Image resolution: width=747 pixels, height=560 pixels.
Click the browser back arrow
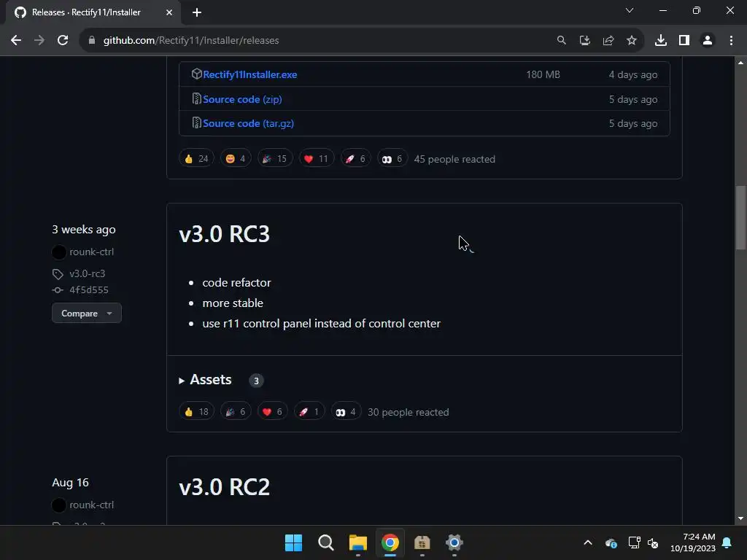pyautogui.click(x=16, y=41)
